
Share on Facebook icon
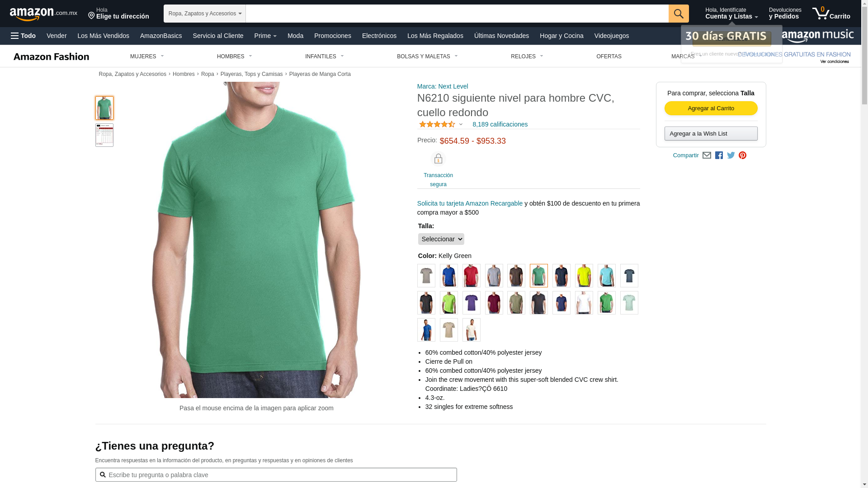pos(719,155)
